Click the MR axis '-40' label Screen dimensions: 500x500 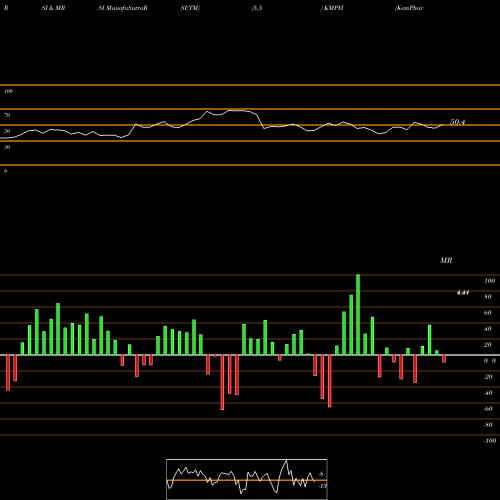click(x=488, y=393)
